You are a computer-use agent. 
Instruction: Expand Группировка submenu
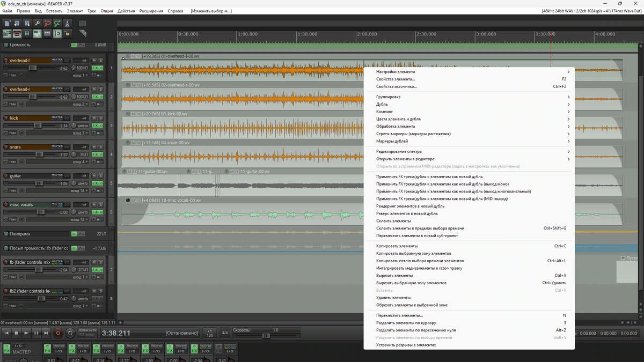(x=469, y=97)
